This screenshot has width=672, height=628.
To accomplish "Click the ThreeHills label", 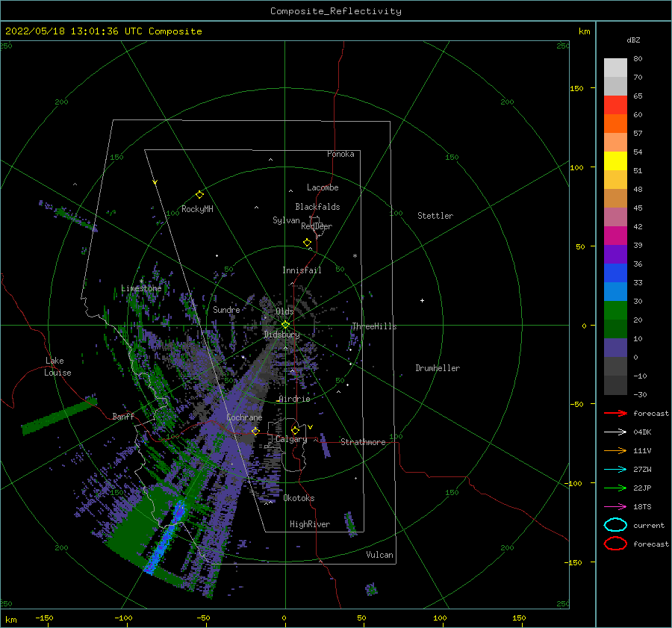I will (x=374, y=326).
